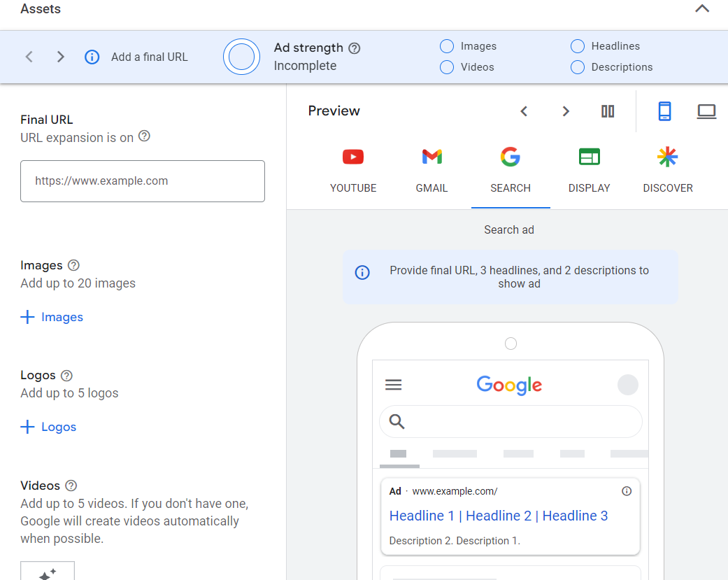Click the Final URL input field
The image size is (728, 580).
tap(143, 181)
